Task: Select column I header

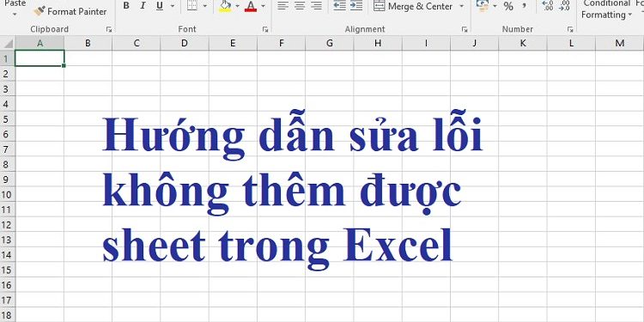Action: tap(426, 43)
